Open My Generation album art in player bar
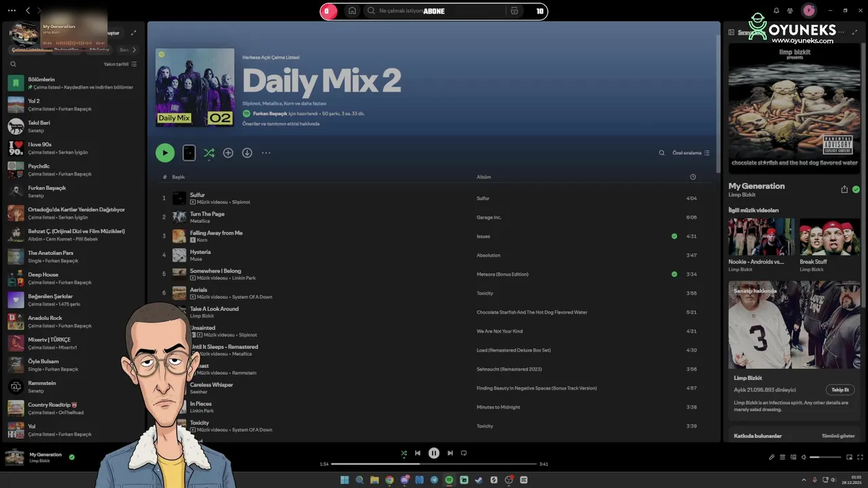Viewport: 868px width, 488px height. 15,457
